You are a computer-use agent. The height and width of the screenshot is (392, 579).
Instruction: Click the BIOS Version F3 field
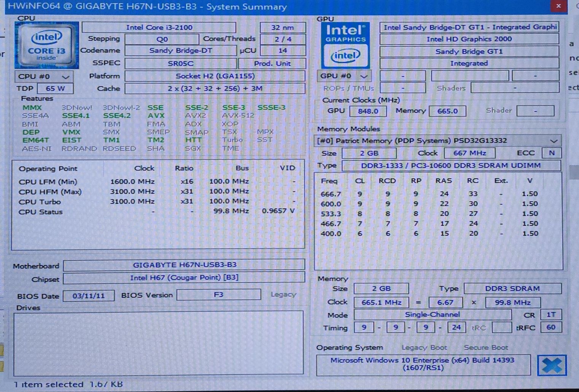[219, 295]
